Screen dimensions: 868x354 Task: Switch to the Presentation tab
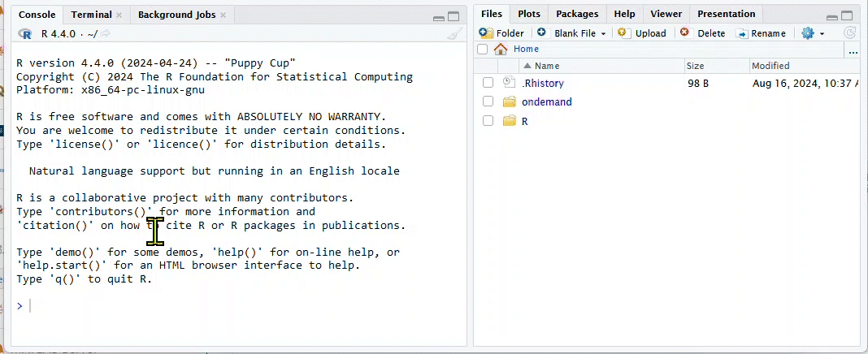(x=727, y=14)
